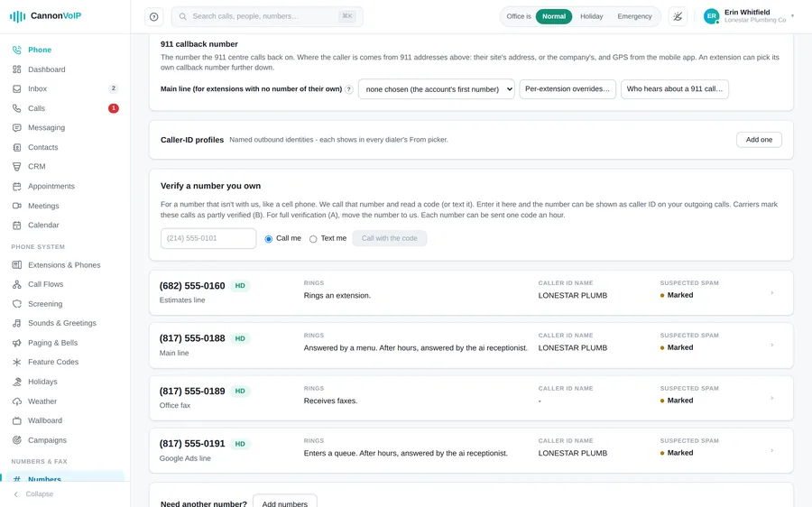812x507 pixels.
Task: Click the Main line help question mark
Action: pos(349,89)
